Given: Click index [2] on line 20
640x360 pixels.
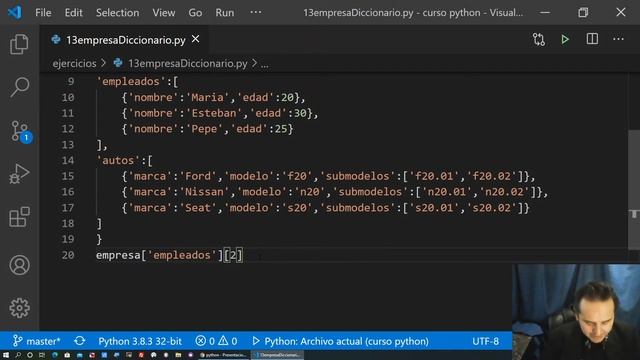Looking at the screenshot, I should (233, 256).
